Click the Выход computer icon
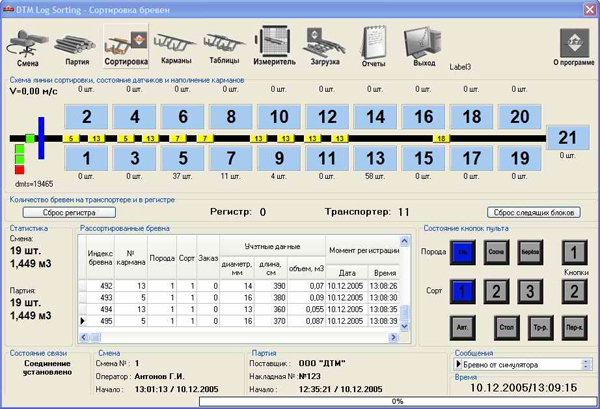 click(424, 47)
